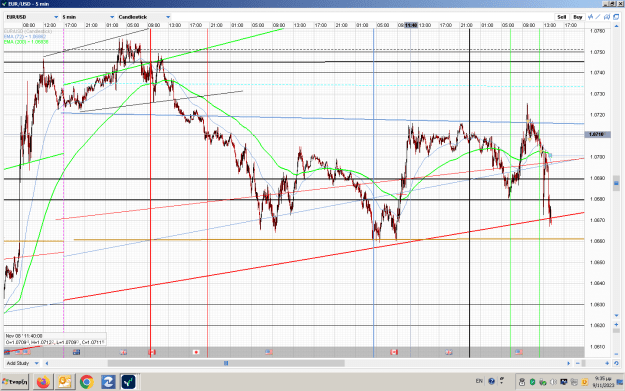Click the plus icon on the price axis
Image resolution: width=625 pixels, height=391 pixels.
(x=616, y=324)
